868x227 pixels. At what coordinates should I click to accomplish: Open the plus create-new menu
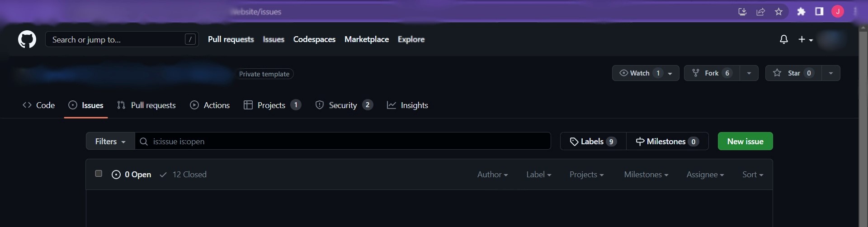coord(806,40)
